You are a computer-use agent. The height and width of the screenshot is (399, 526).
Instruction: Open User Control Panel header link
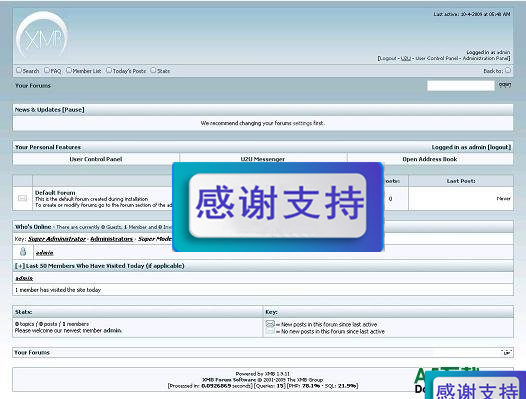coord(437,58)
